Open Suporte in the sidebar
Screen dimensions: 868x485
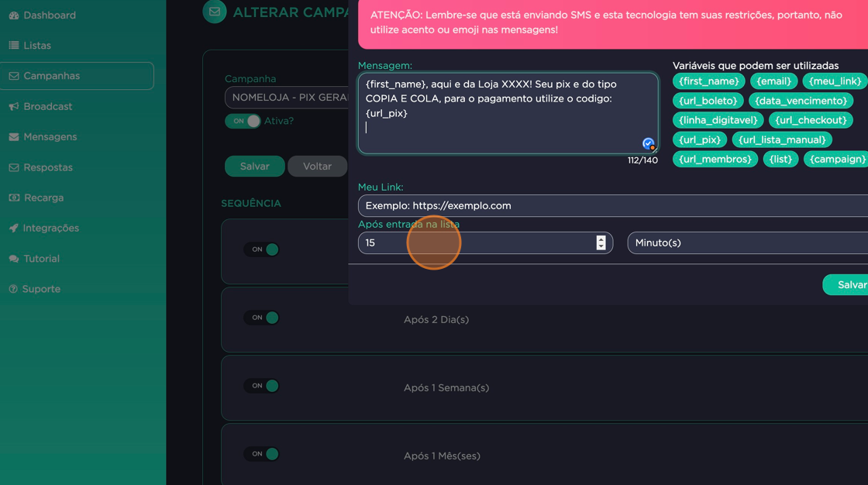pyautogui.click(x=34, y=289)
